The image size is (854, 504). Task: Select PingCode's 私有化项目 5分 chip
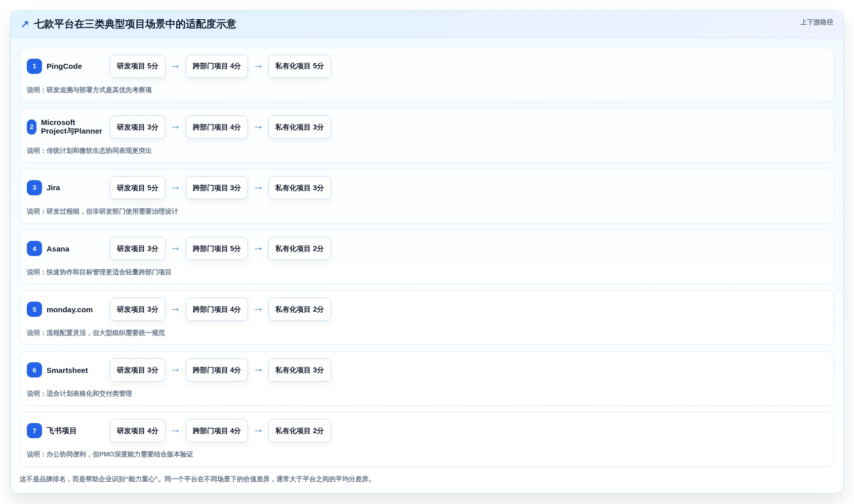point(300,66)
